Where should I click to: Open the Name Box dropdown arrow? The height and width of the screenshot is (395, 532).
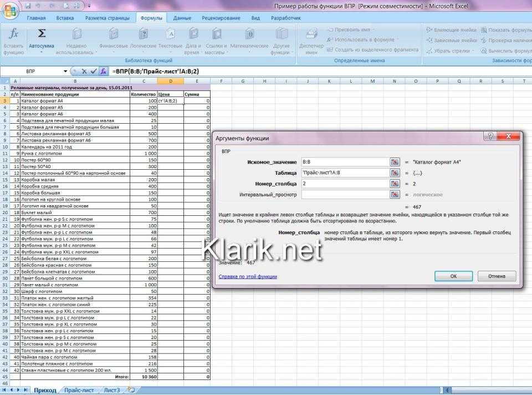tap(65, 72)
